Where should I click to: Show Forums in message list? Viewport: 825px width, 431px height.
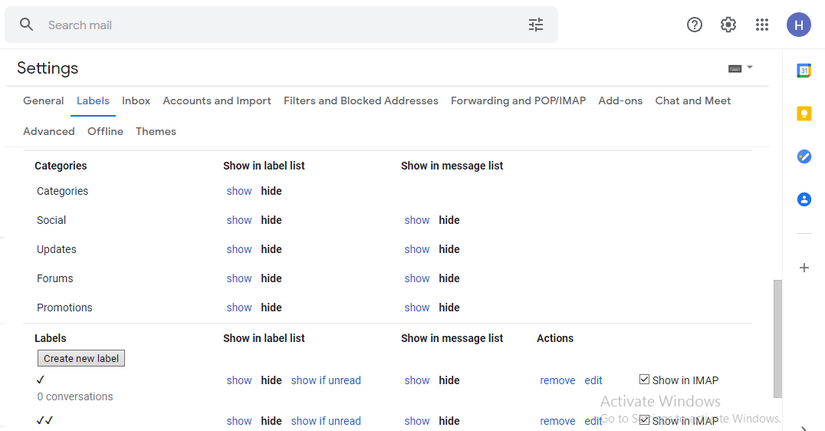coord(417,278)
